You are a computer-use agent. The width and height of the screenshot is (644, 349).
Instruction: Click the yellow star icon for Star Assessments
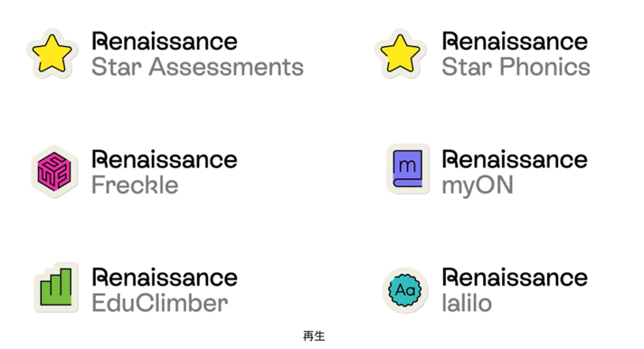(x=52, y=53)
